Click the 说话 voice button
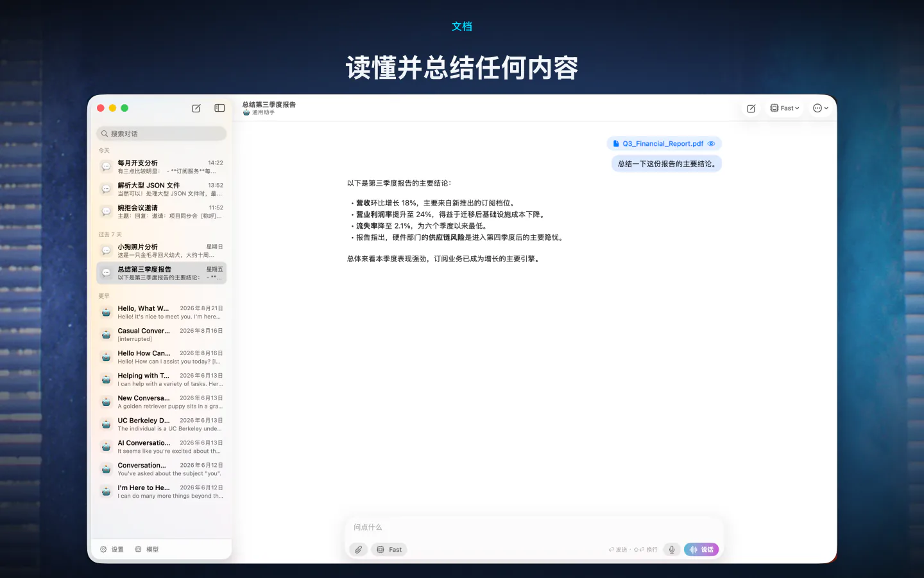Image resolution: width=924 pixels, height=578 pixels. [701, 550]
